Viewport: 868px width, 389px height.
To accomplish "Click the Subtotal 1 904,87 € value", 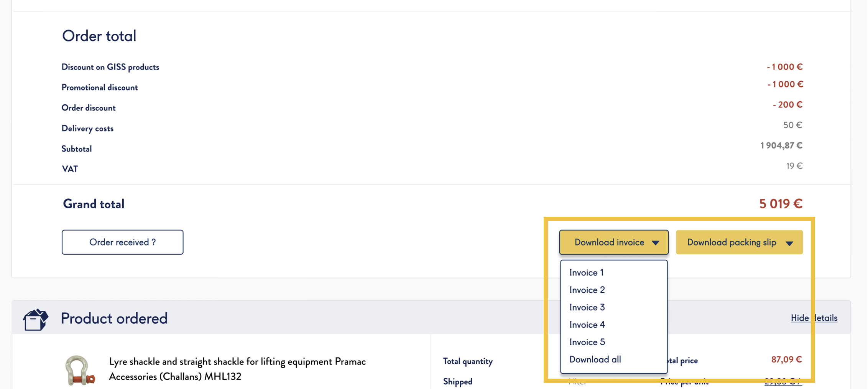I will tap(781, 145).
